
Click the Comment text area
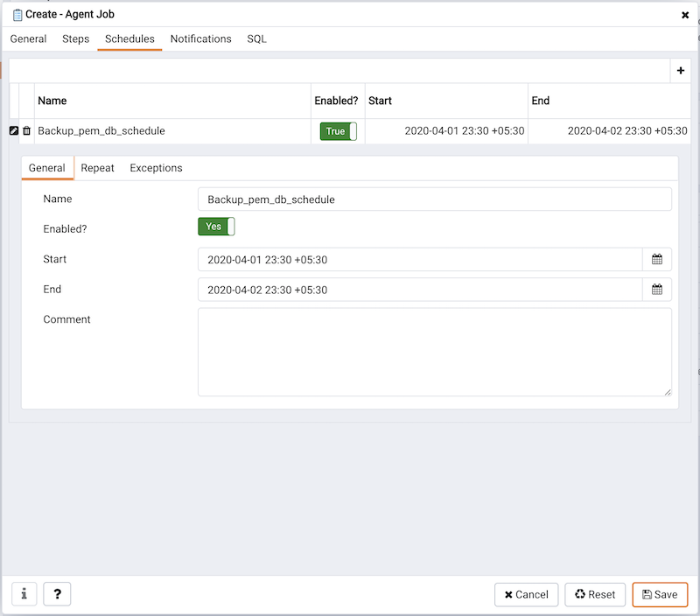click(434, 352)
